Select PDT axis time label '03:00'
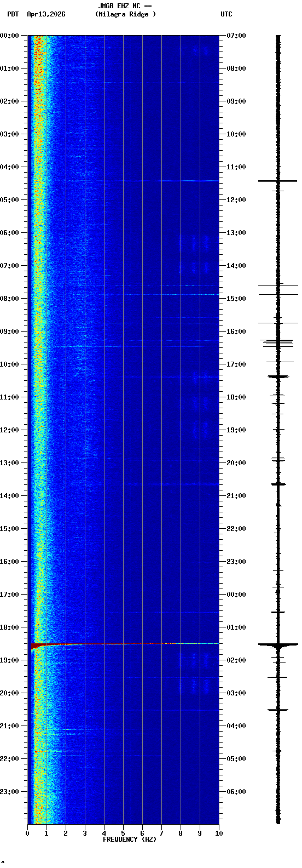This screenshot has width=302, height=868. point(9,134)
